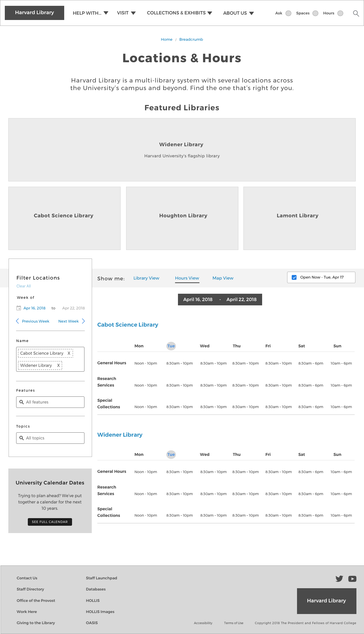Click the search icon in All features field
Viewport: 364px width, 634px height.
[22, 402]
